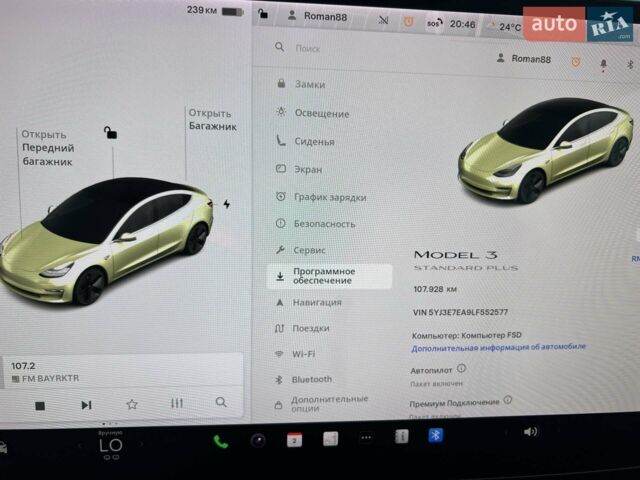Increase temperature with right chevron

tap(142, 444)
